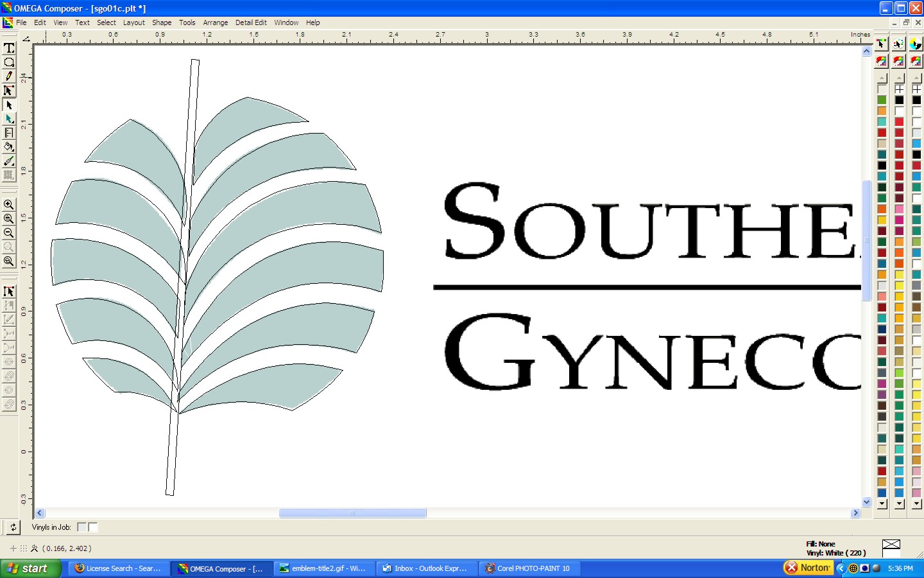924x578 pixels.
Task: Click first Vinyls in Job swatch box
Action: tap(82, 527)
